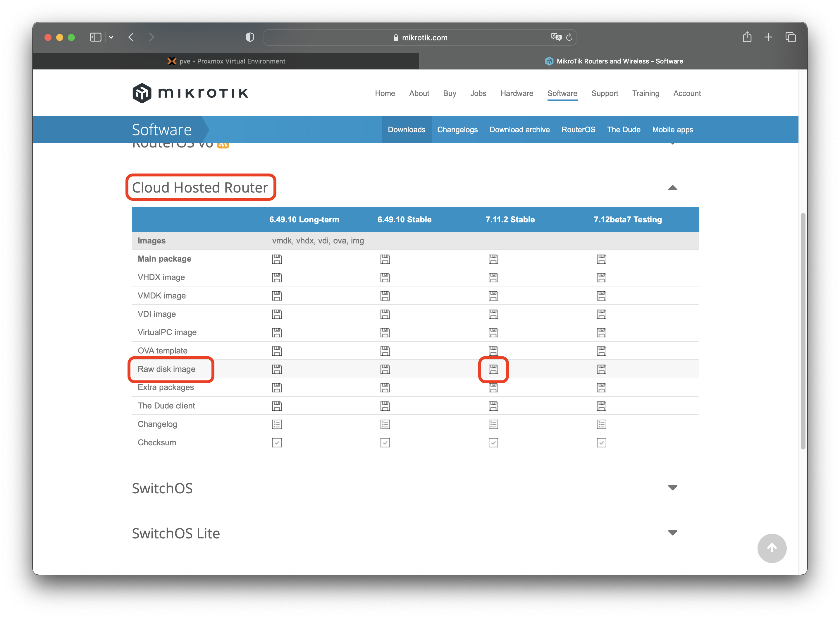This screenshot has height=618, width=840.
Task: Click the scroll-to-top arrow button
Action: [x=772, y=548]
